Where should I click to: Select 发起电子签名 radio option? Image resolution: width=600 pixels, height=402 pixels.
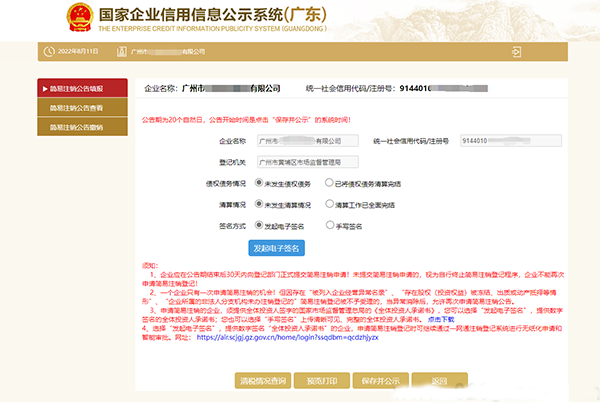(x=259, y=225)
